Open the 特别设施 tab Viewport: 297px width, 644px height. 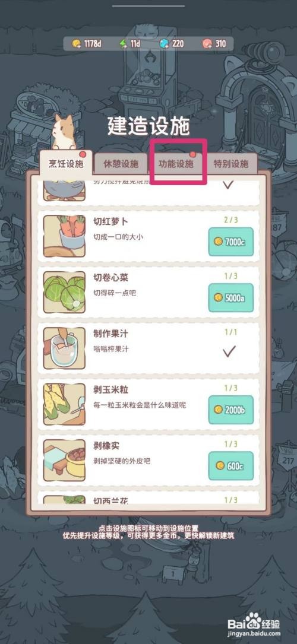pyautogui.click(x=231, y=164)
